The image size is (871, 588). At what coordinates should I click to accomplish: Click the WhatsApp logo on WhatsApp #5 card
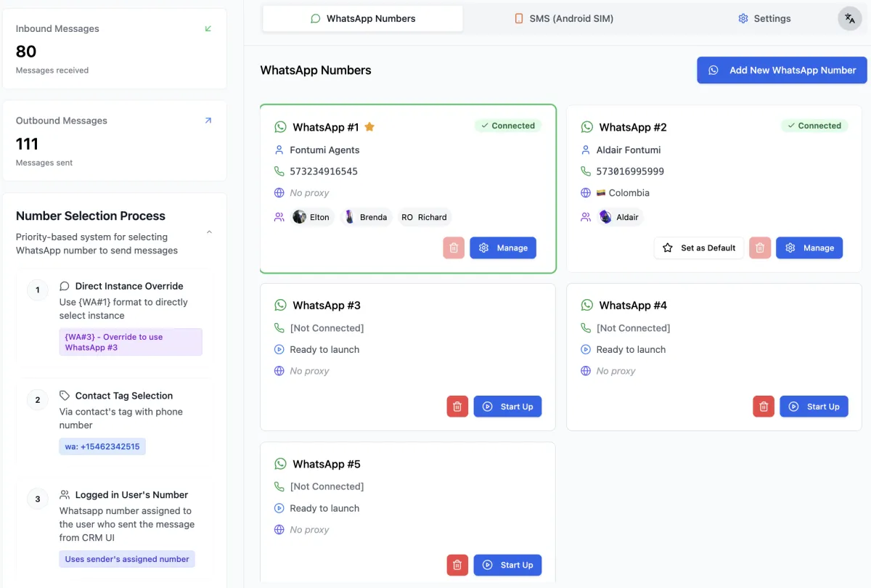(x=281, y=464)
